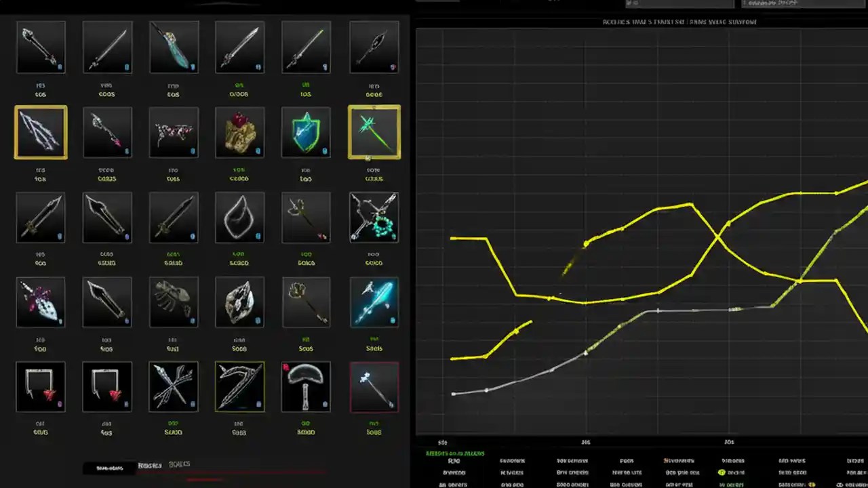Select the green shield item
Screen dimensions: 868x488
tap(306, 132)
